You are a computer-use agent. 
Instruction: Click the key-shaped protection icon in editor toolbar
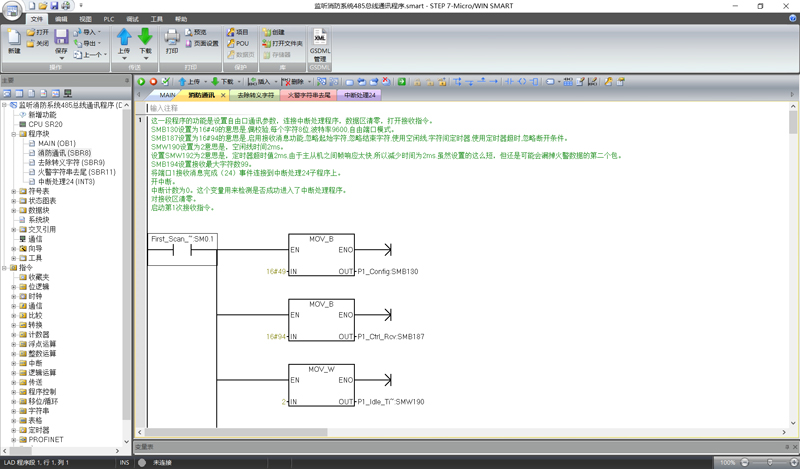[x=608, y=82]
